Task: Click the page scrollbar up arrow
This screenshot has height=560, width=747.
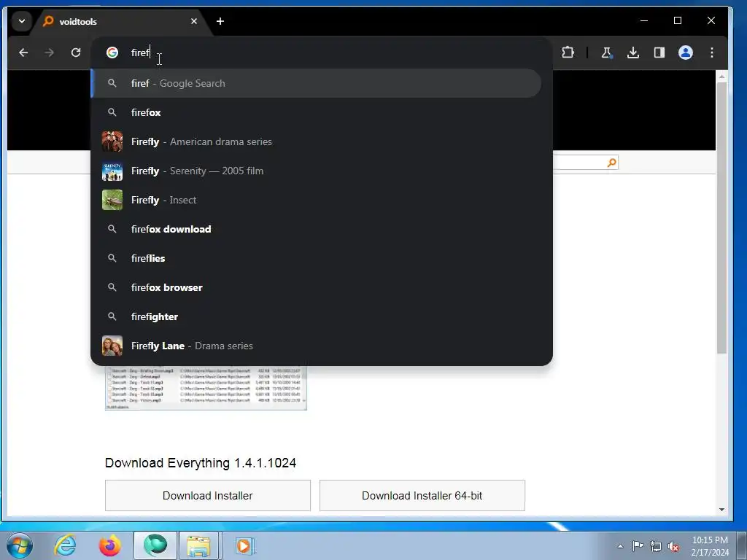Action: [721, 76]
